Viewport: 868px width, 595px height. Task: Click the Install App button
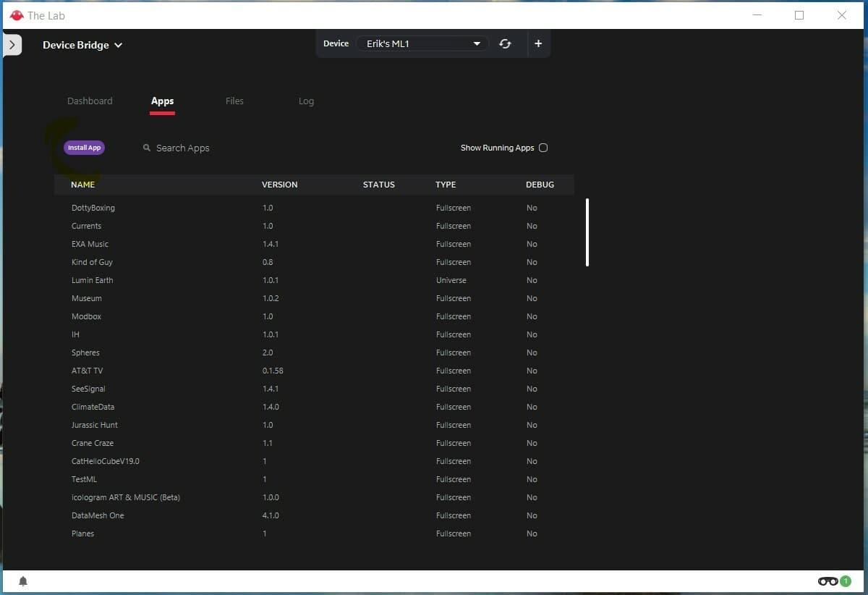pos(84,148)
